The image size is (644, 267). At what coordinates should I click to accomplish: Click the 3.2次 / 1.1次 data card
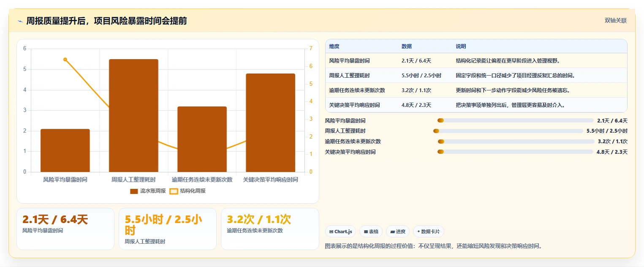(270, 229)
